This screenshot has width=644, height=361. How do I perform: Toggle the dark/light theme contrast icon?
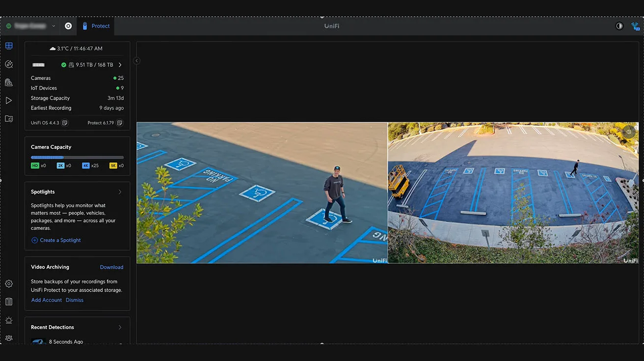click(619, 26)
